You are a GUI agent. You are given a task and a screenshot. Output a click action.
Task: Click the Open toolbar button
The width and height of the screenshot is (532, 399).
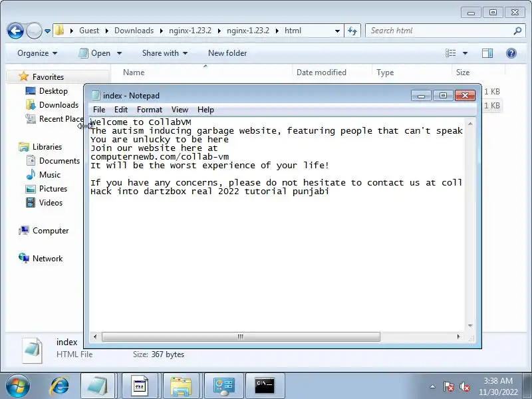(94, 53)
